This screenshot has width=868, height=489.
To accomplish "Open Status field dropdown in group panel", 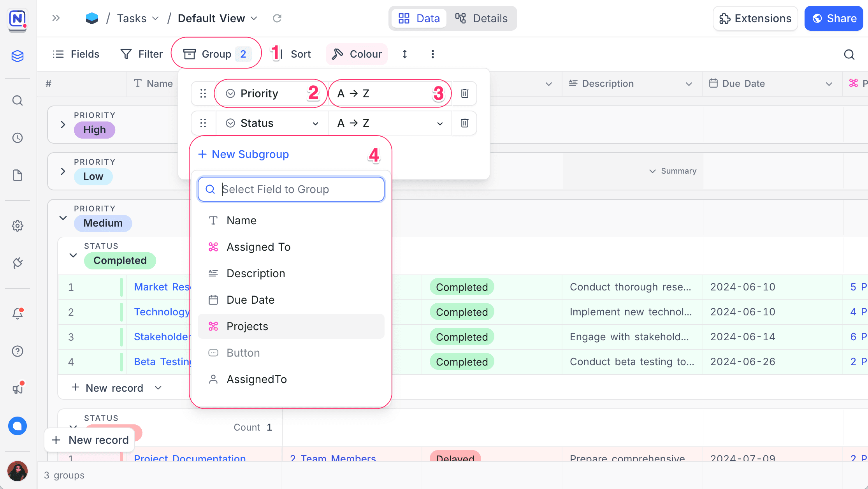I will point(272,123).
